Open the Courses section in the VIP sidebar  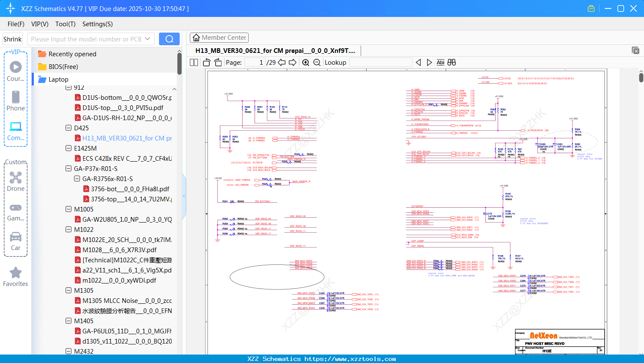pos(16,71)
